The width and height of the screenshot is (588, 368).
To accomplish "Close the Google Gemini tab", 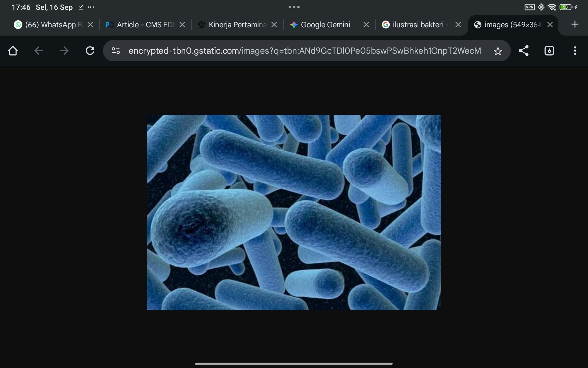I will pos(366,25).
